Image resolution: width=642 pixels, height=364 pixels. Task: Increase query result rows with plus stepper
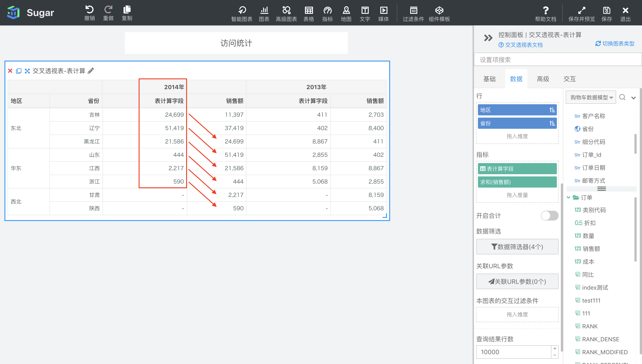(555, 349)
